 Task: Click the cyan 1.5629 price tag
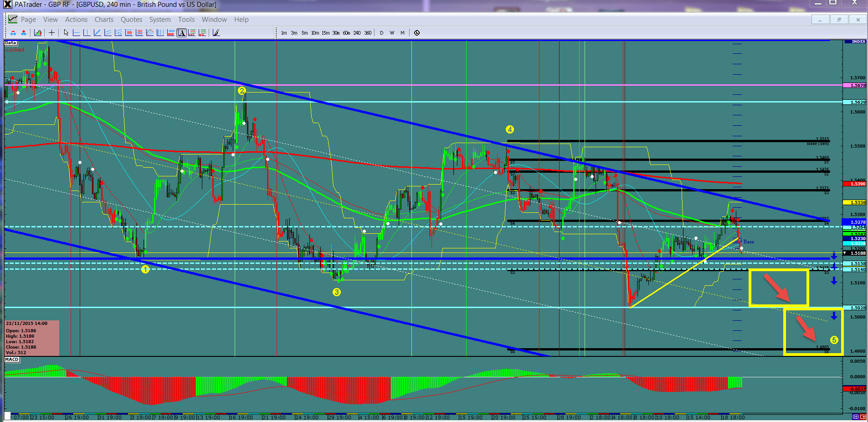click(x=855, y=102)
